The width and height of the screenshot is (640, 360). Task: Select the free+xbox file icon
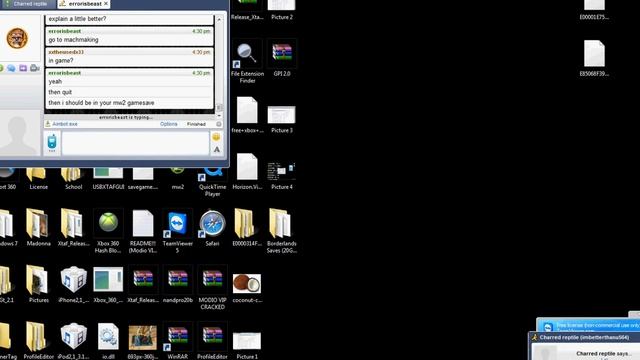pyautogui.click(x=247, y=116)
